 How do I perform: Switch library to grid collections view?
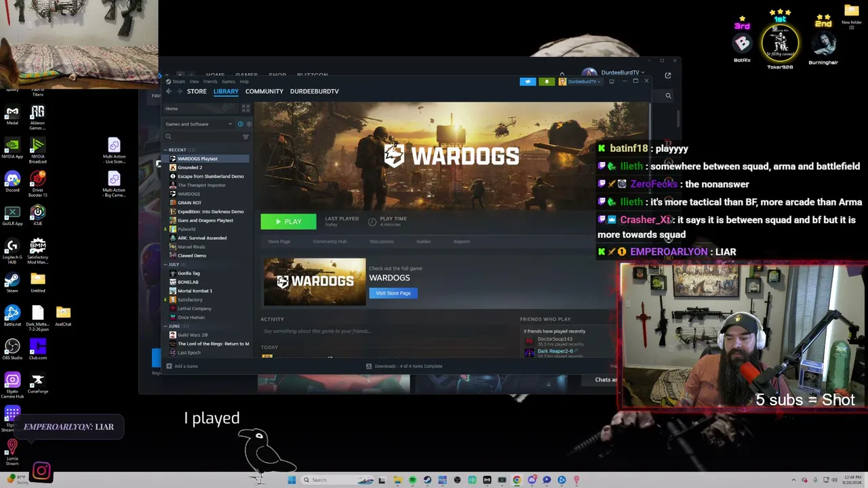[245, 108]
